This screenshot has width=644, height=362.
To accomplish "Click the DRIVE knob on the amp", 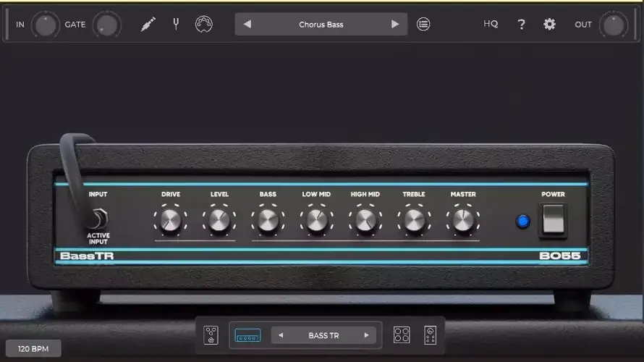I will (170, 221).
